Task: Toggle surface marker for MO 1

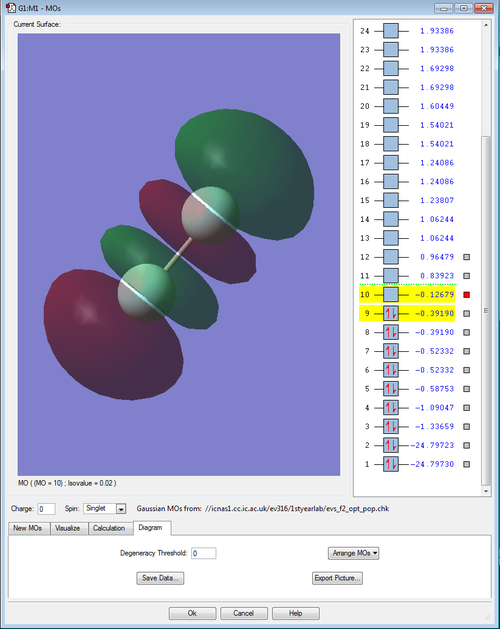Action: pyautogui.click(x=466, y=465)
